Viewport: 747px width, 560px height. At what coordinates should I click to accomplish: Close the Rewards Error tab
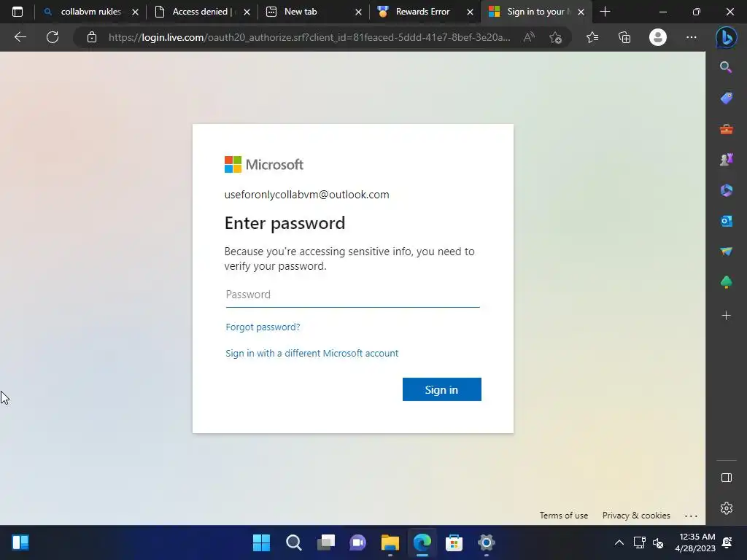[x=470, y=12]
